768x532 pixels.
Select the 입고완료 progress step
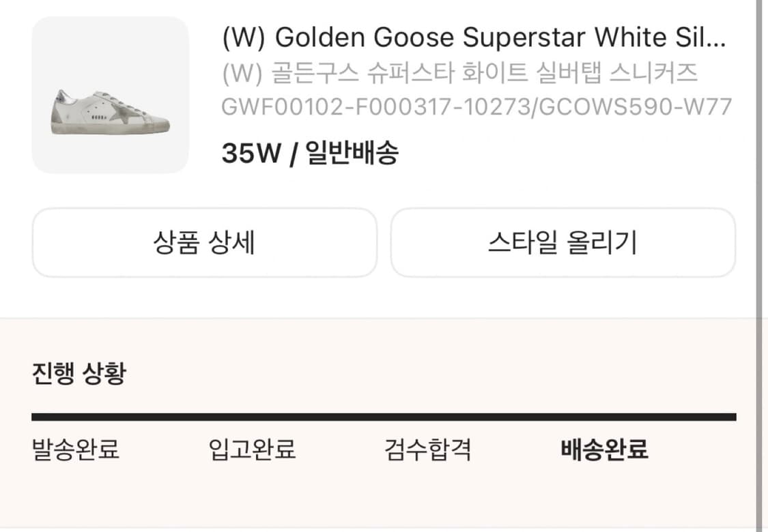(x=252, y=450)
